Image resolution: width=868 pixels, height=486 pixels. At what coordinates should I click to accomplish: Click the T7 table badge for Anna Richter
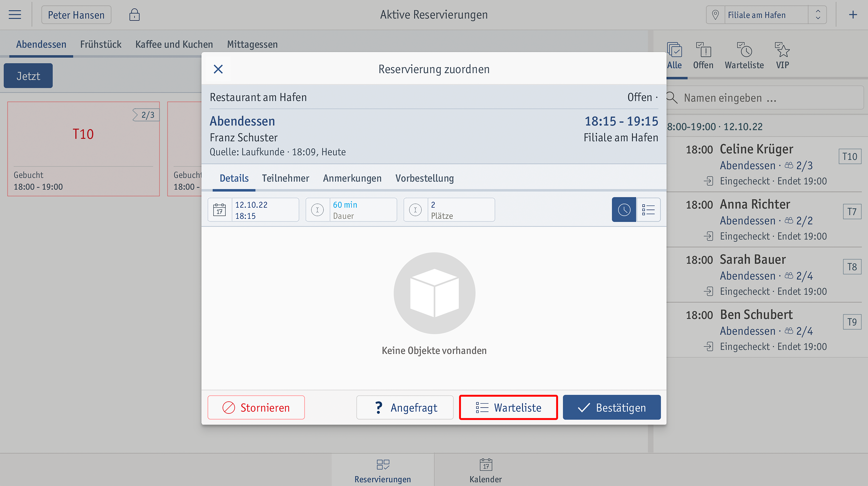[852, 212]
